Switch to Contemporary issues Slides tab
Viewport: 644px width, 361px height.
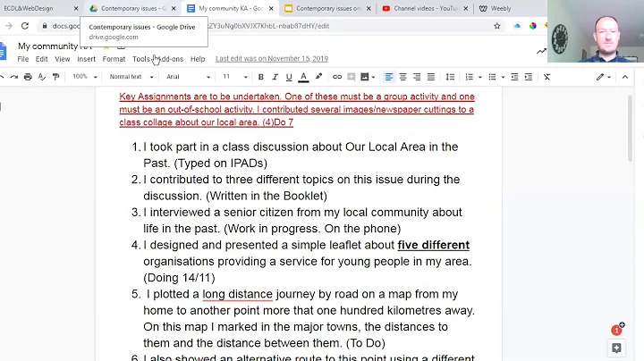[326, 8]
